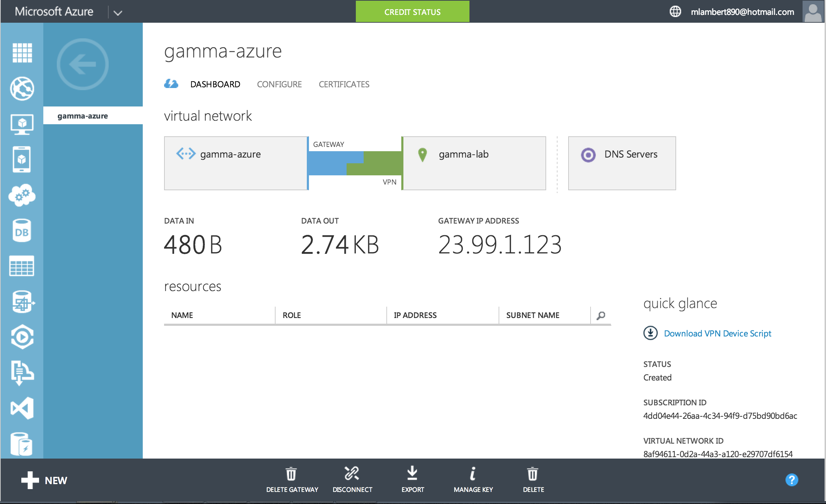Click the resources table search magnifier
The image size is (826, 504).
click(x=601, y=315)
